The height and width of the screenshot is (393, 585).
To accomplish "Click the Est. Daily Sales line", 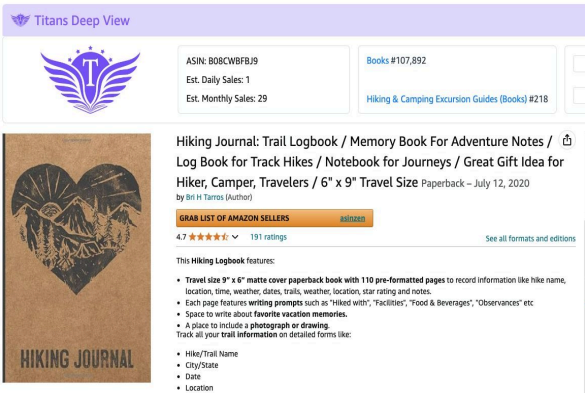I will point(218,80).
